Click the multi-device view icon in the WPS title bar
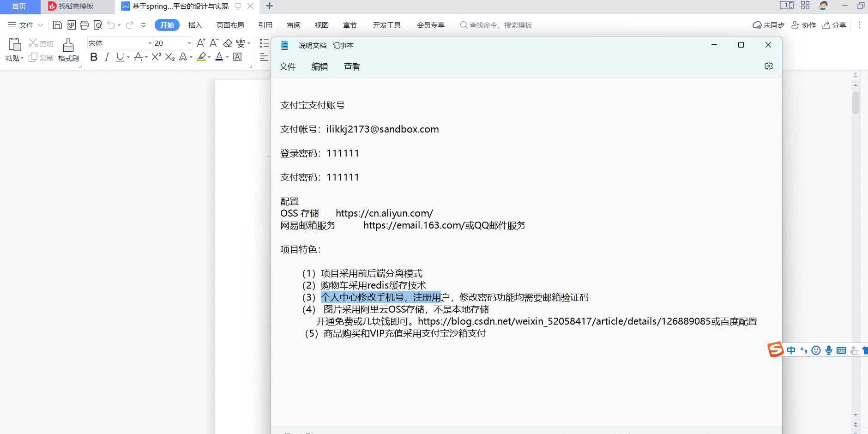The image size is (868, 434). (787, 6)
